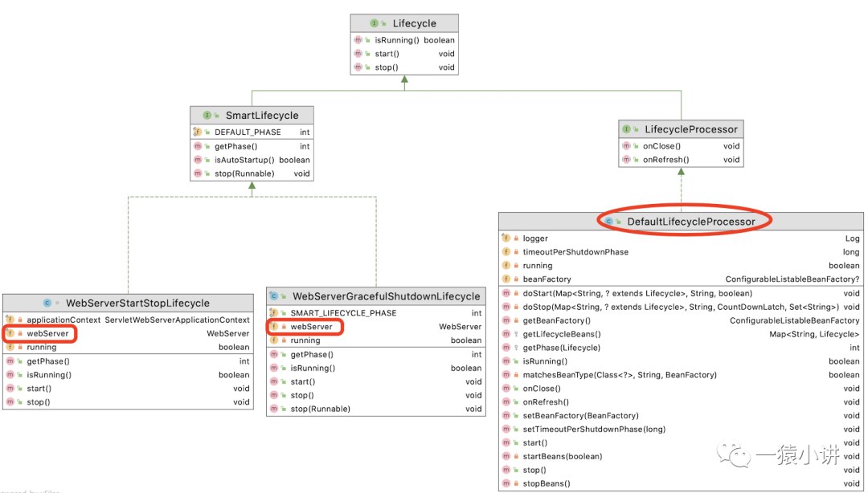This screenshot has height=493, width=868.
Task: Select setBeanFactory(BeanFactory) method
Action: [x=681, y=416]
